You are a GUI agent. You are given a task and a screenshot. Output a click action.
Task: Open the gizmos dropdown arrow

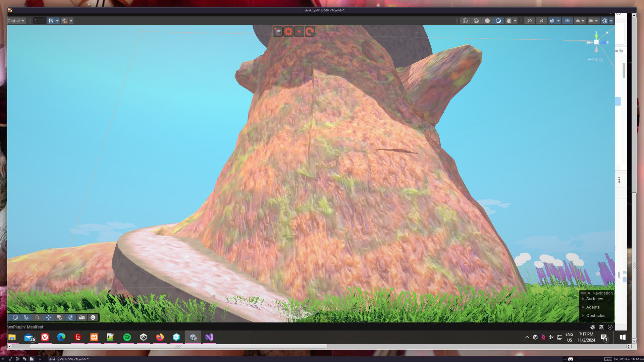click(611, 21)
